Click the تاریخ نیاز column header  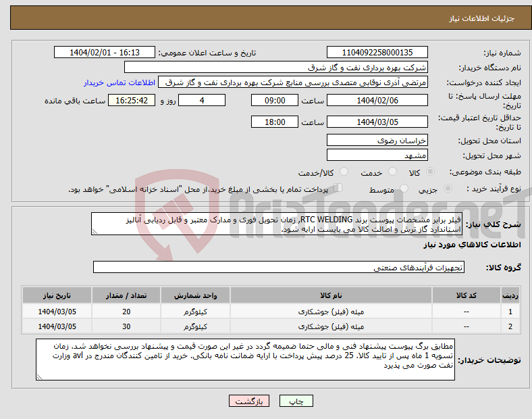[x=57, y=295]
